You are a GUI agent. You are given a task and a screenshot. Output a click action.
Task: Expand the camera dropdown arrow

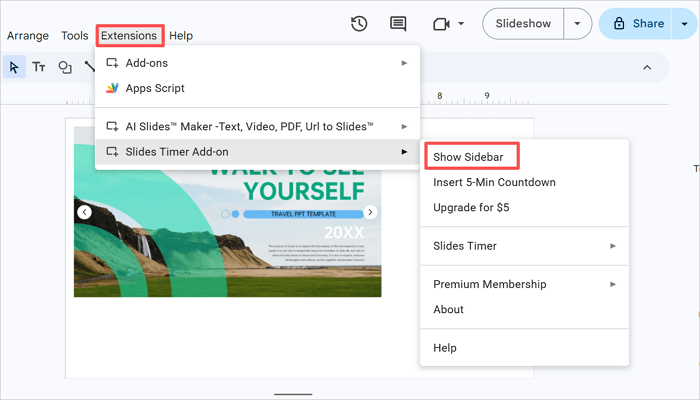pyautogui.click(x=461, y=24)
